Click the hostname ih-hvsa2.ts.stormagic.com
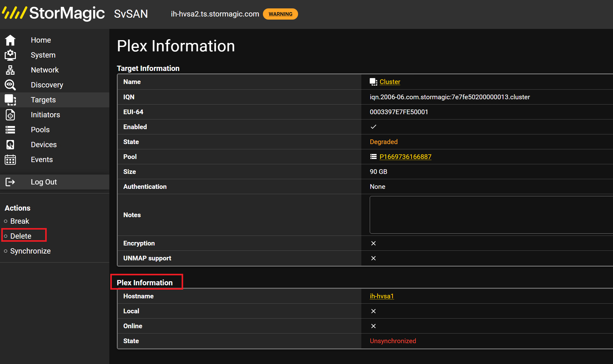Screen dimensions: 613x364 click(x=215, y=14)
